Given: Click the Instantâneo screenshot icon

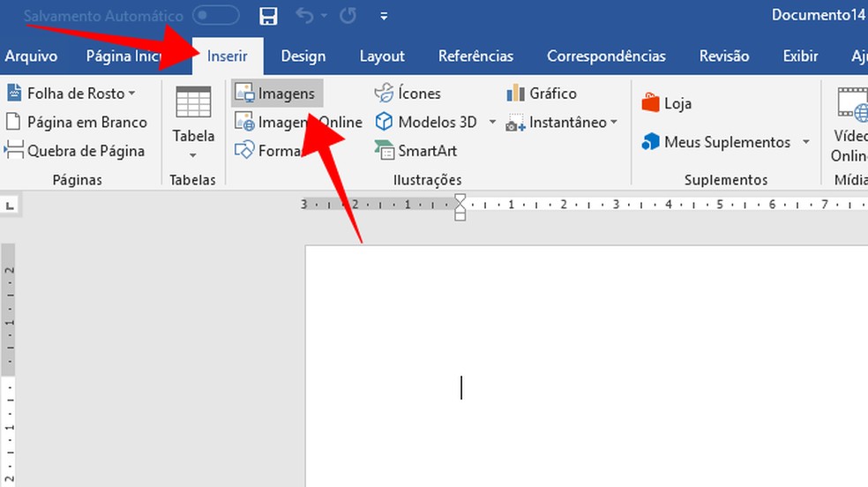Looking at the screenshot, I should pos(515,123).
